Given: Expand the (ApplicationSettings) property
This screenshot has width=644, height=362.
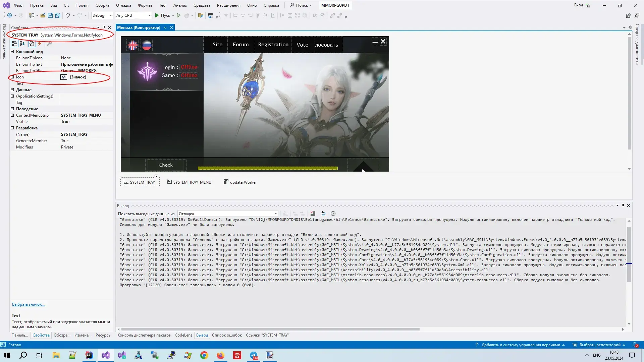Looking at the screenshot, I should pyautogui.click(x=12, y=96).
